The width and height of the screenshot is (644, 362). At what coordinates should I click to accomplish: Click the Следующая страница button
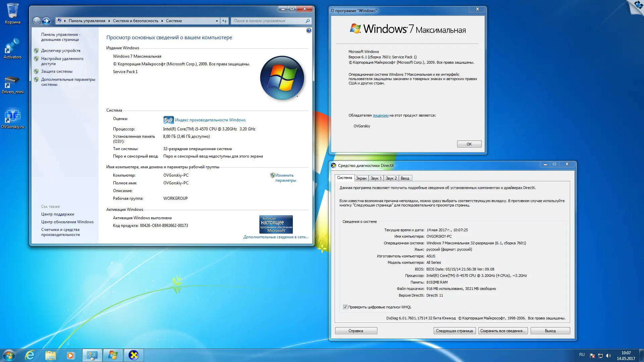454,330
